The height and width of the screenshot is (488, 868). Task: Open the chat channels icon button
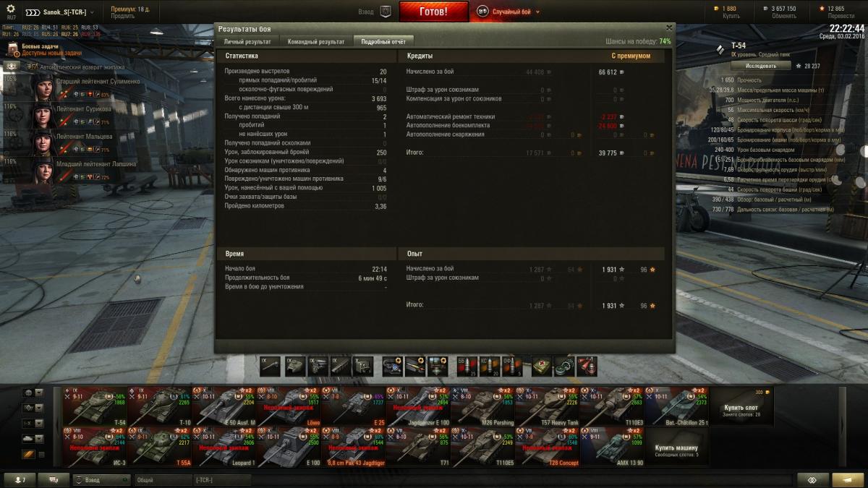click(x=53, y=480)
